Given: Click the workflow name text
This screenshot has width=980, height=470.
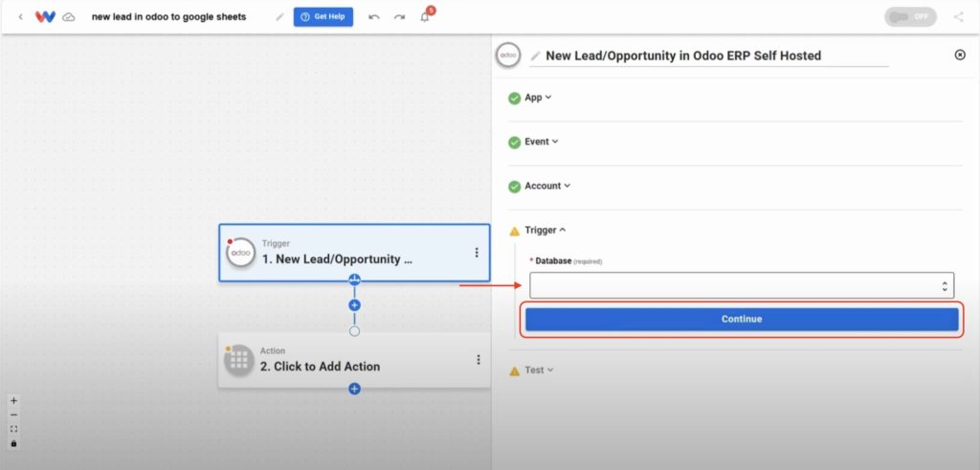Looking at the screenshot, I should [168, 17].
